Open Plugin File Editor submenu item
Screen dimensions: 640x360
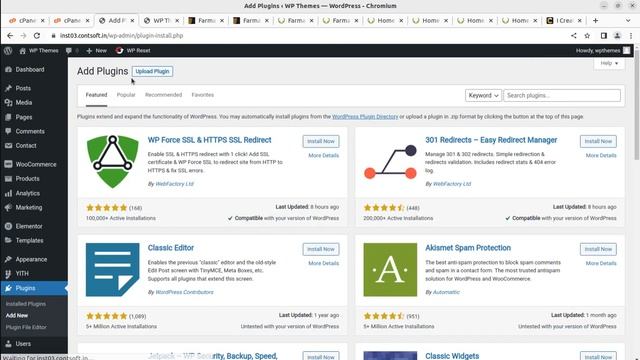point(26,327)
